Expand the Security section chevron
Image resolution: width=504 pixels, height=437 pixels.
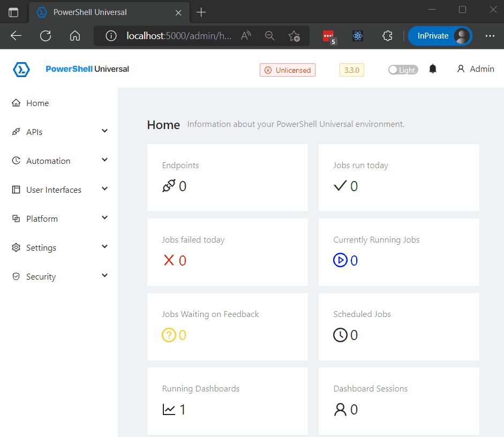pos(105,276)
